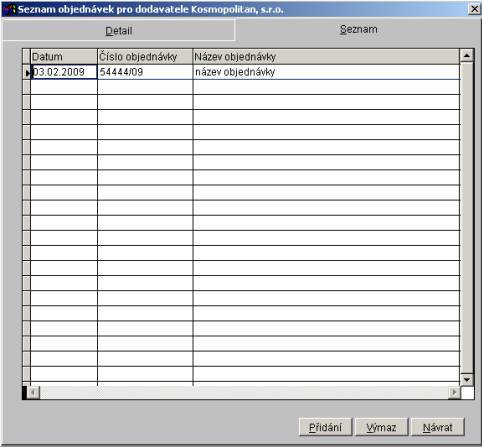Click the grid scroll down arrow
The image size is (482, 447).
(x=467, y=379)
